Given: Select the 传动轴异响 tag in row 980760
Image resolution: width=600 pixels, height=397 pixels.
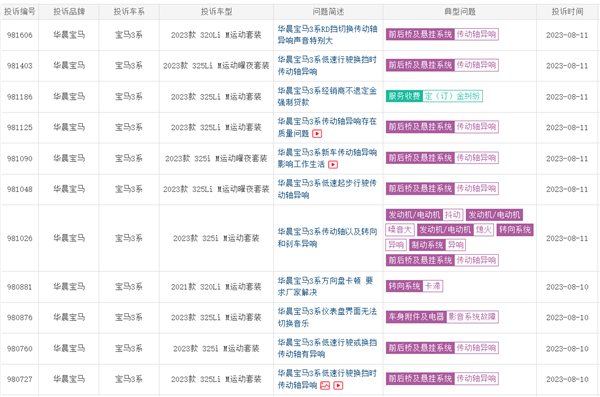Looking at the screenshot, I should point(476,348).
